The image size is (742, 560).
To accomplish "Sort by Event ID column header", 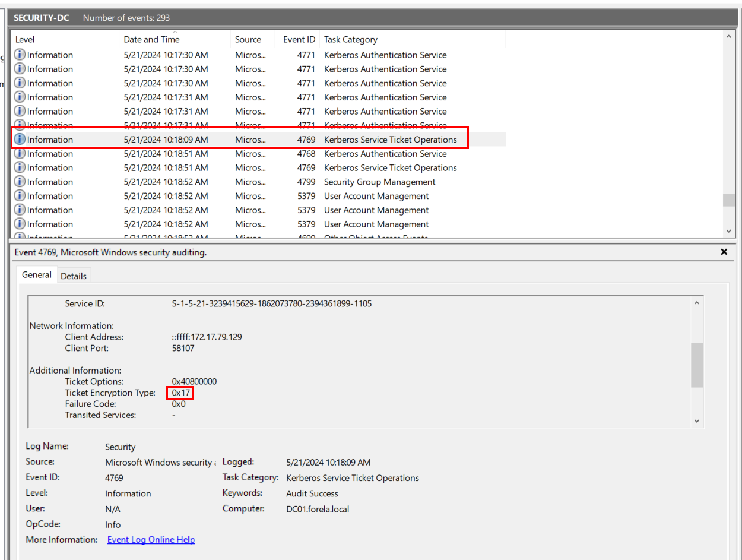I will click(299, 40).
